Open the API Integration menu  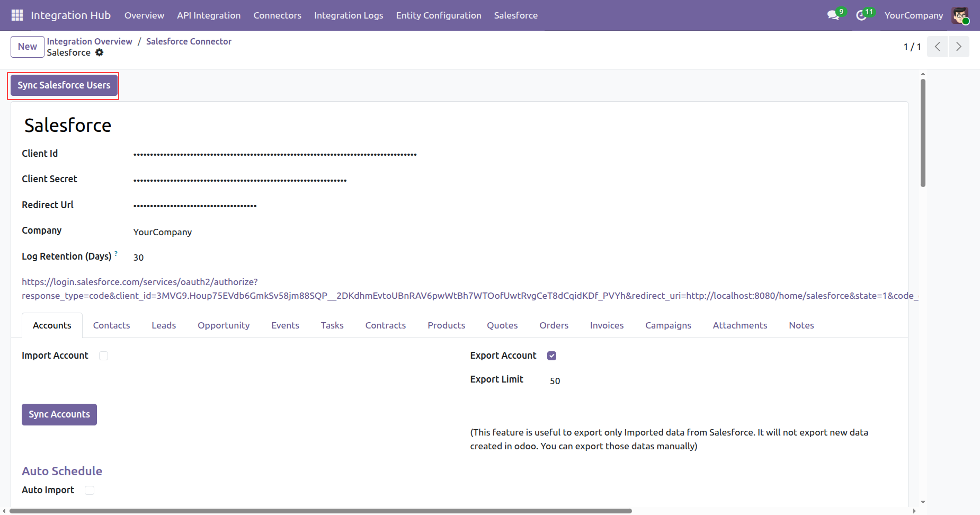(x=209, y=15)
